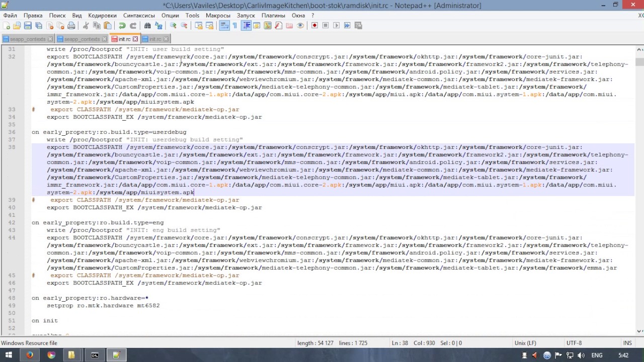The image size is (644, 362).
Task: Save the current file with the floppy icon
Action: [28, 26]
